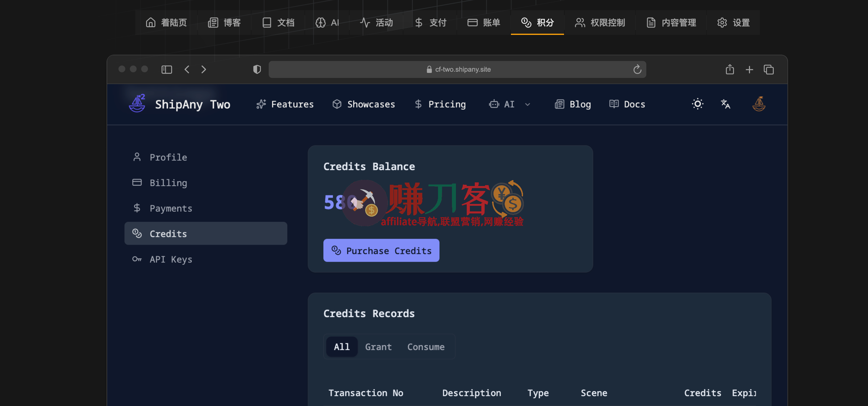Go to the Pricing page

(x=440, y=104)
